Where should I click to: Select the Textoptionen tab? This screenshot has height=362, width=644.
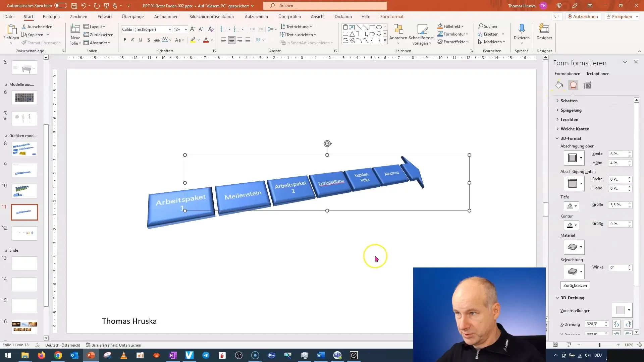[x=598, y=73]
